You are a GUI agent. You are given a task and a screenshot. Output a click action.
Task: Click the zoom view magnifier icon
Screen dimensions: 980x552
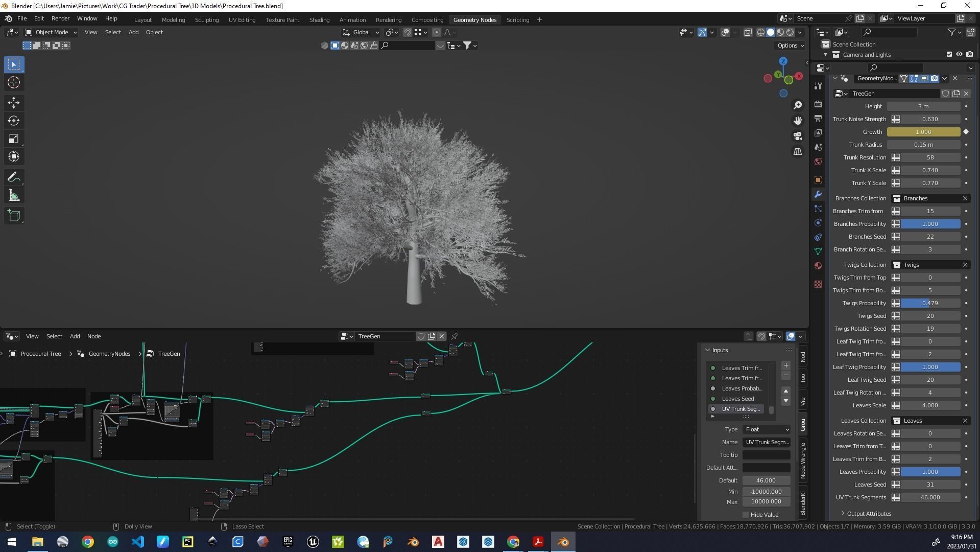tap(798, 105)
